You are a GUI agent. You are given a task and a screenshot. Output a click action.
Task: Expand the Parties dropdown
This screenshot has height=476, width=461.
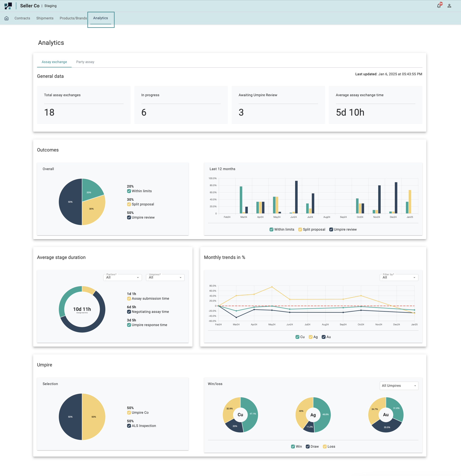122,277
